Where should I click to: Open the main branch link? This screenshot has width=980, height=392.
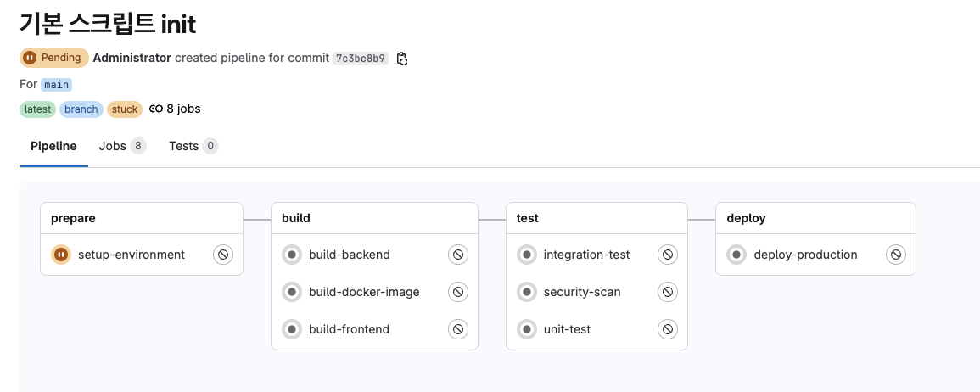tap(56, 85)
